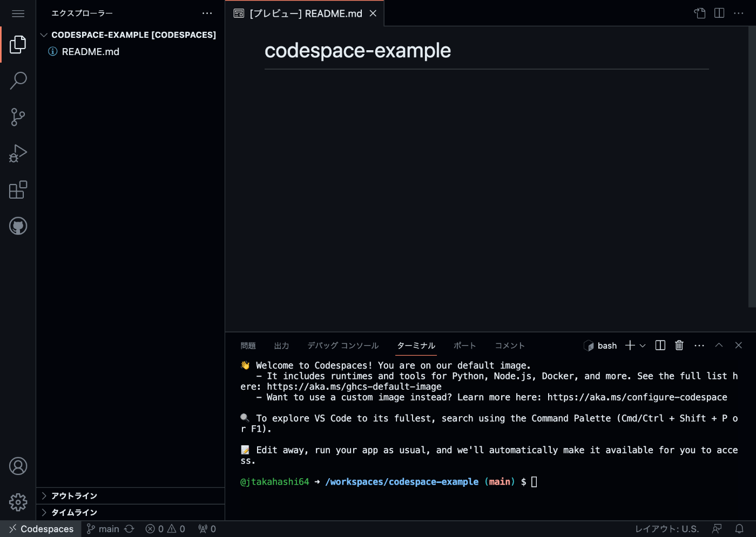Switch to the ターミナル tab
Screen dimensions: 756x537
tap(416, 346)
